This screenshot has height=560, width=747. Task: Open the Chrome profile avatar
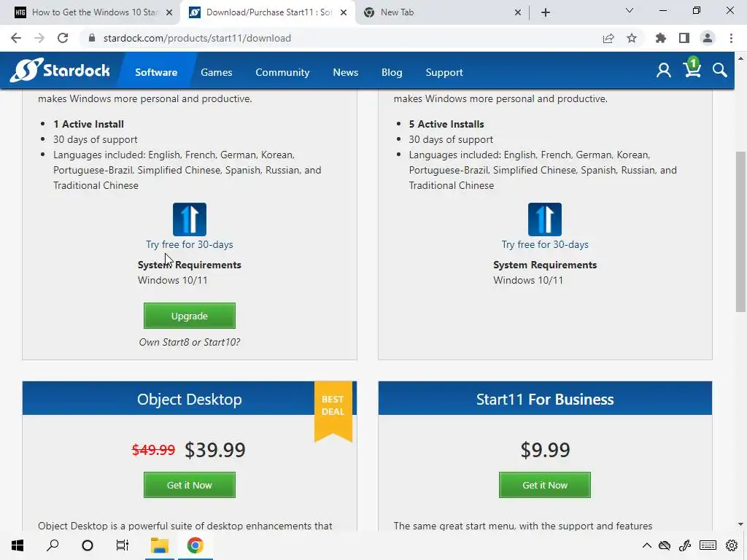[708, 38]
